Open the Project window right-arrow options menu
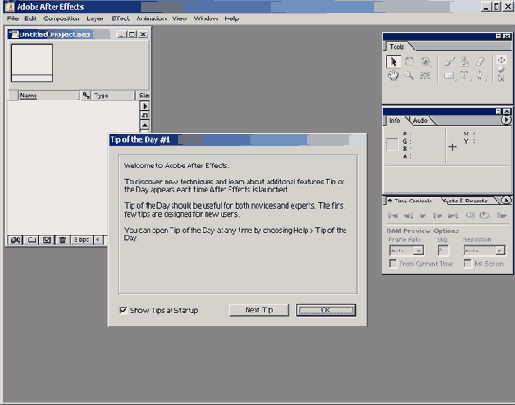The height and width of the screenshot is (405, 515). point(145,106)
